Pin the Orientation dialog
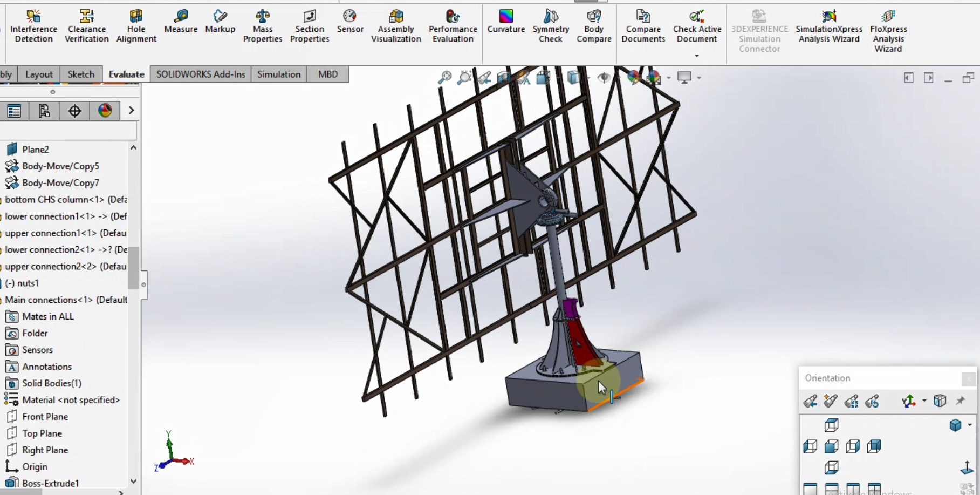This screenshot has width=980, height=495. coord(961,401)
